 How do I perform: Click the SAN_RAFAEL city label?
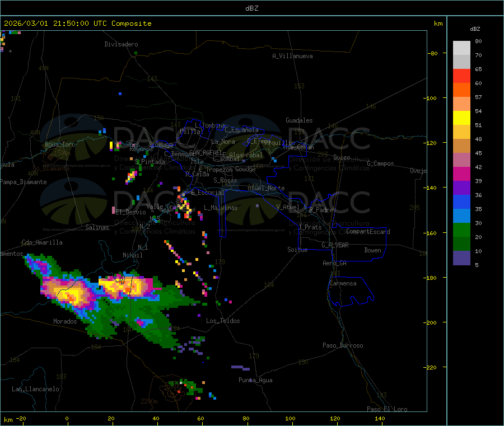[x=206, y=152]
